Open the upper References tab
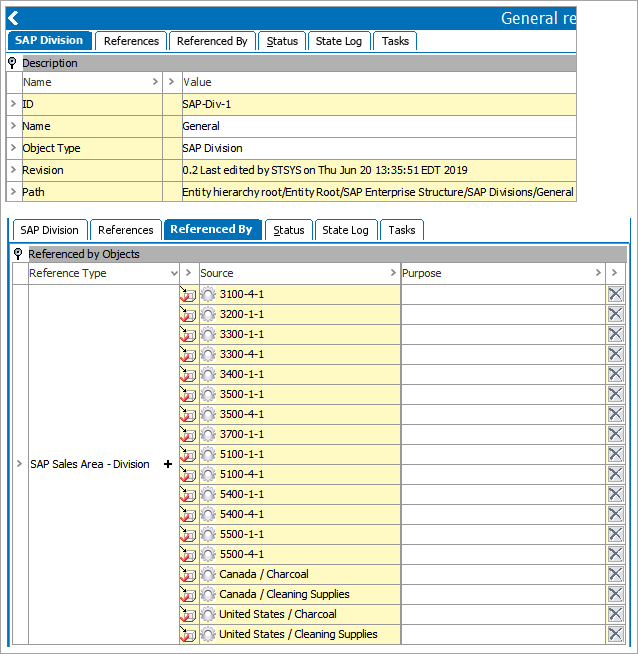Image resolution: width=638 pixels, height=654 pixels. [131, 41]
